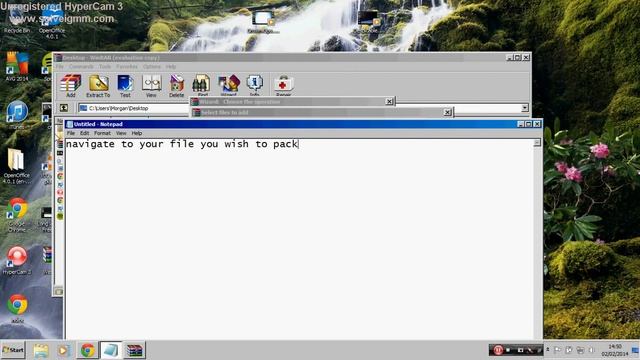
Task: Click the Info icon in WinRAR toolbar
Action: 255,85
